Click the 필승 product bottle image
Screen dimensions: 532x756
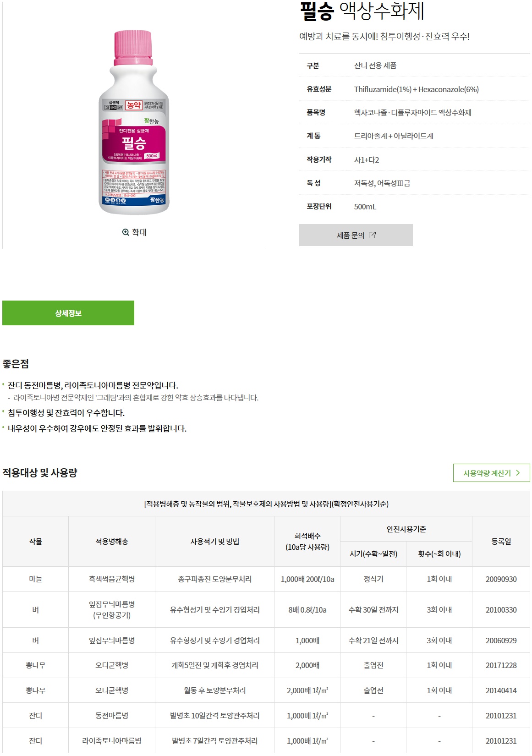134,122
